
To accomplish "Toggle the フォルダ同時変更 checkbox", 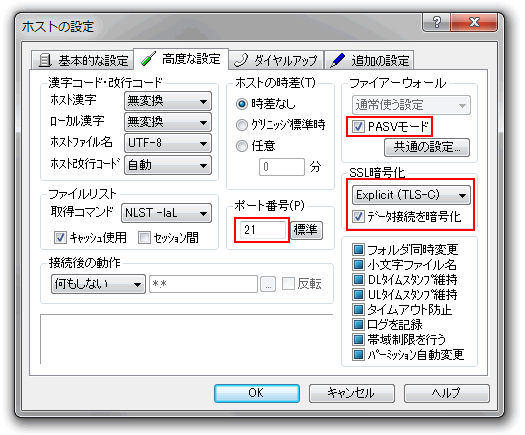I will [358, 249].
